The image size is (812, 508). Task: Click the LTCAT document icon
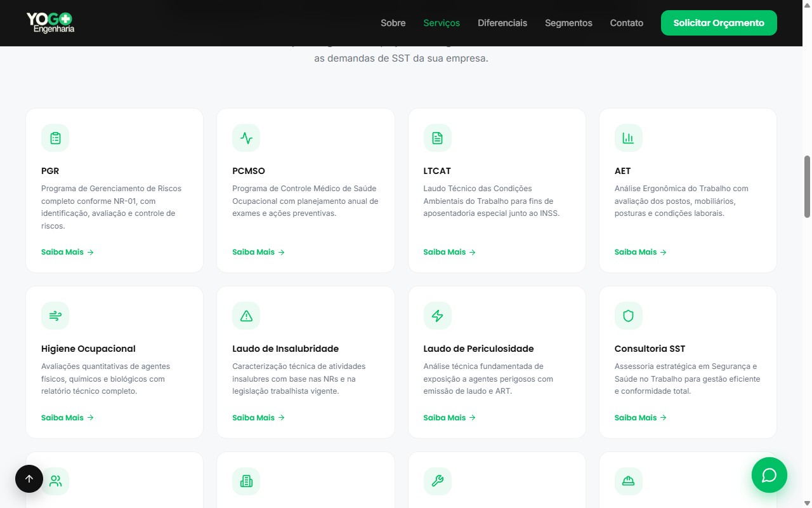click(x=437, y=138)
